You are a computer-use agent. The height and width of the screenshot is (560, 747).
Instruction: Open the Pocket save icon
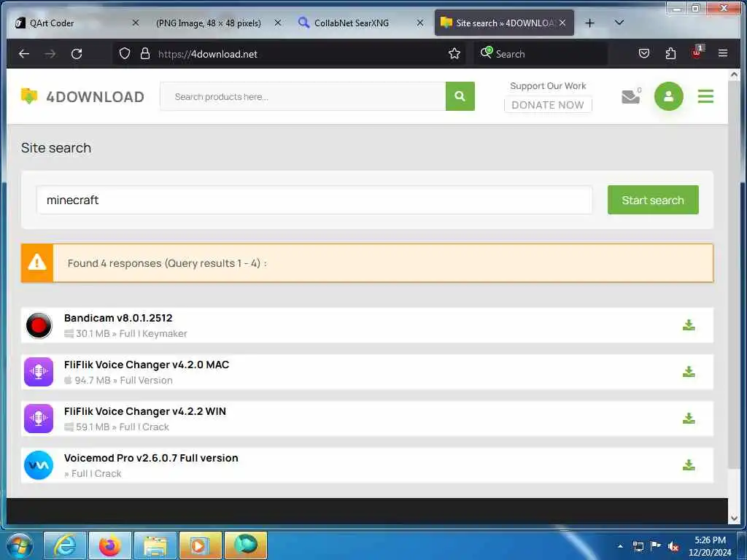(643, 54)
